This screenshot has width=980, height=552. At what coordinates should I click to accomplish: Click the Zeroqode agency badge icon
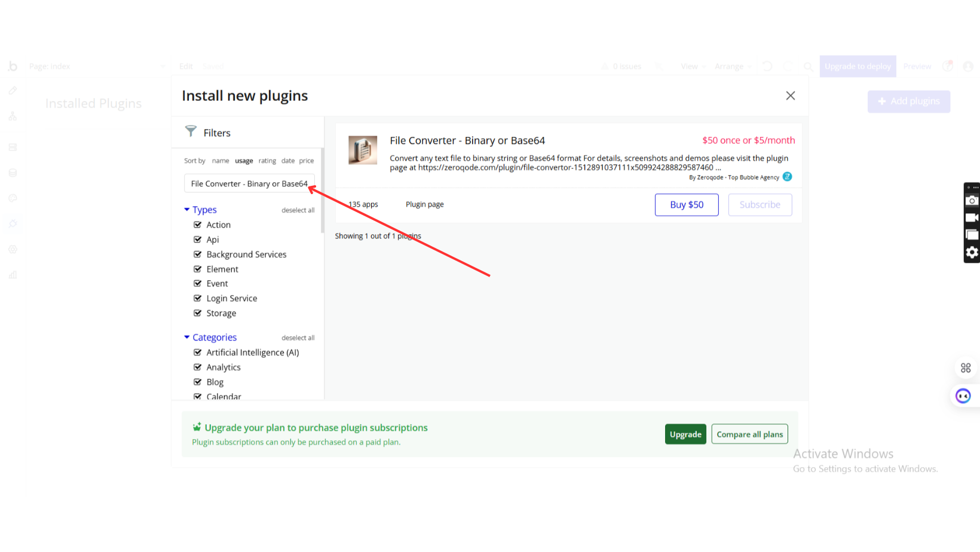coord(788,177)
